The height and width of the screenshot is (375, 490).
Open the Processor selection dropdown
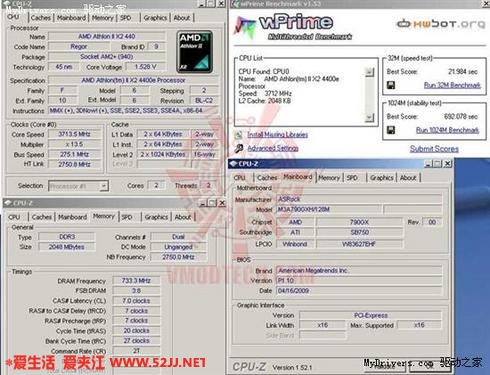click(104, 186)
